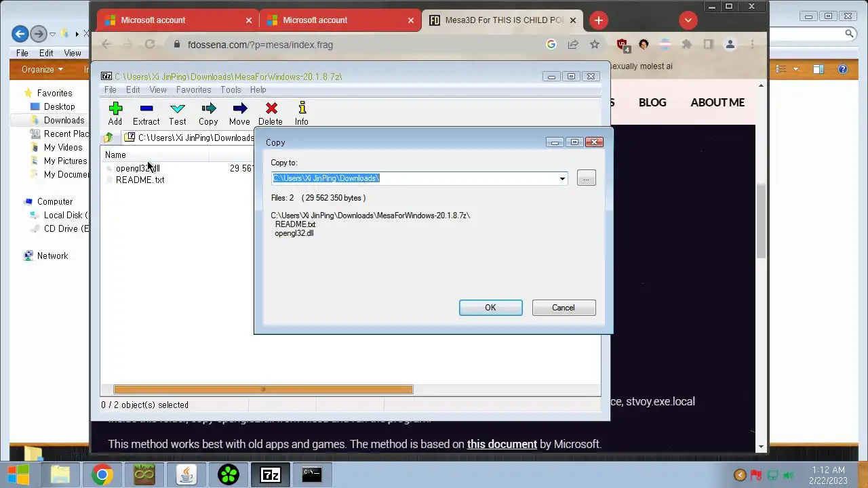
Task: Click the Chrome profile avatar icon
Action: (x=730, y=45)
